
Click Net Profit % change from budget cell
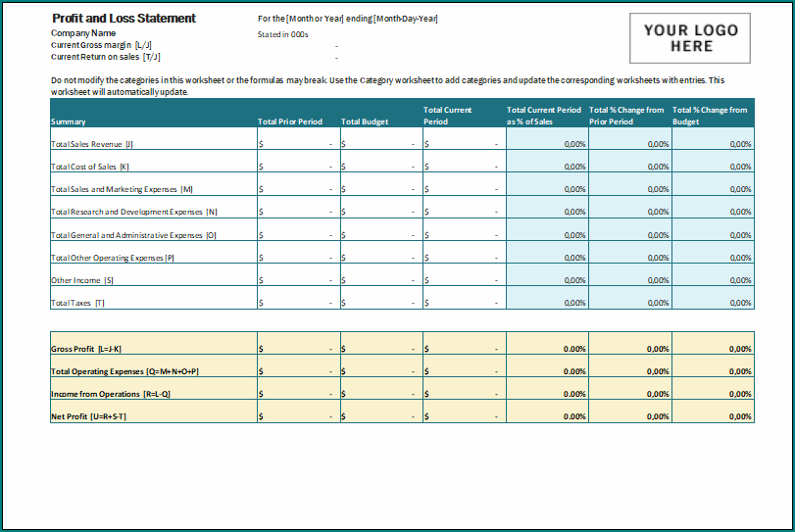[x=714, y=411]
